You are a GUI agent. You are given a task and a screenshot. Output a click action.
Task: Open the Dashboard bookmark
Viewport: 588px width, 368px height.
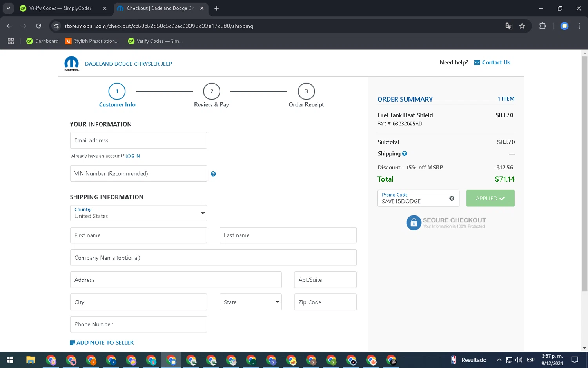click(42, 41)
